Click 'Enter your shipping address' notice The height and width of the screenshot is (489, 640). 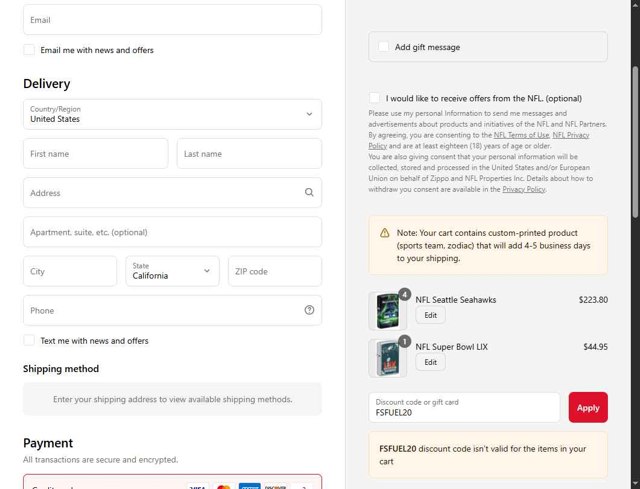pyautogui.click(x=172, y=399)
